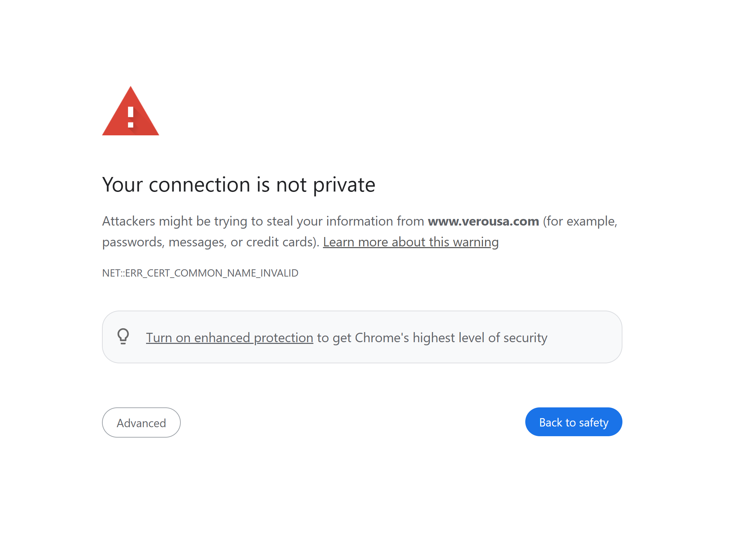This screenshot has height=541, width=756.
Task: Click the word private in the heading
Action: (344, 184)
